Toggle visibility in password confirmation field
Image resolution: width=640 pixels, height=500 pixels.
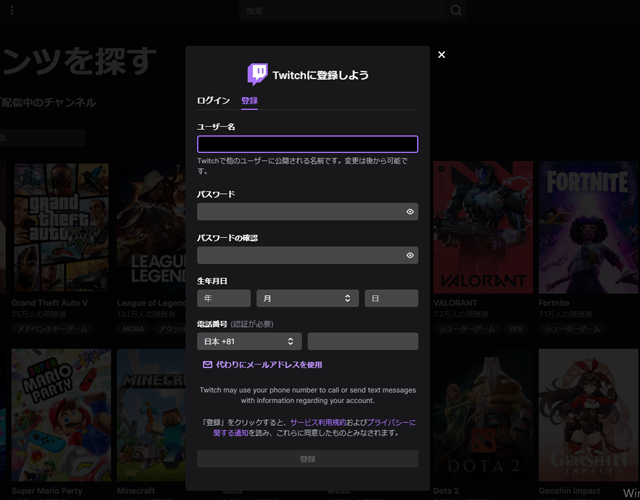click(410, 256)
